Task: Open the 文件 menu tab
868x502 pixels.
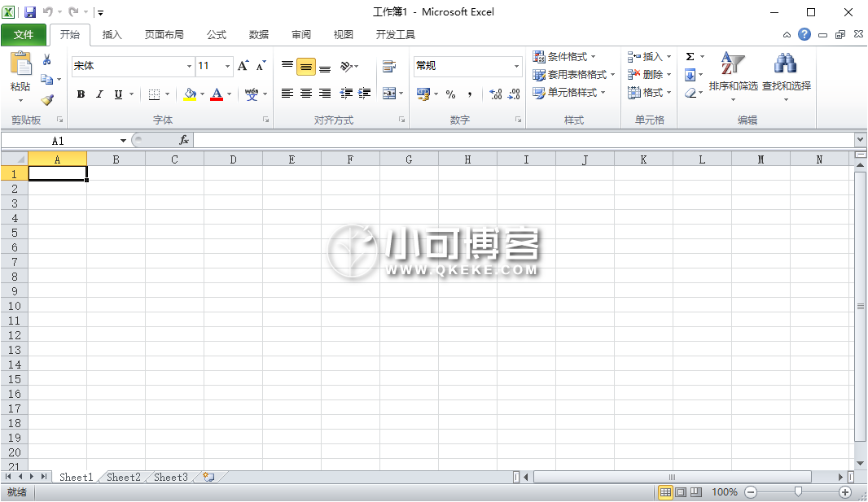Action: pos(24,35)
